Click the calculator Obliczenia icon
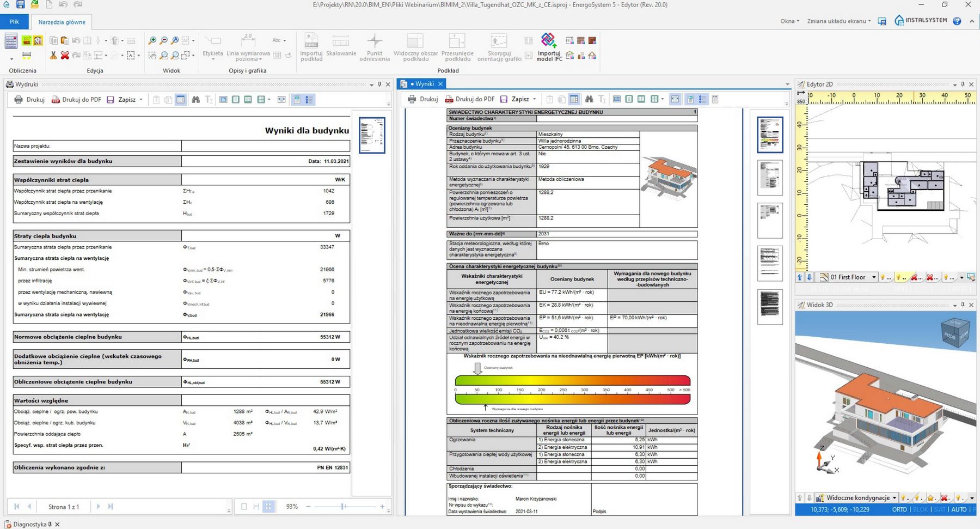This screenshot has height=529, width=980. [11, 41]
